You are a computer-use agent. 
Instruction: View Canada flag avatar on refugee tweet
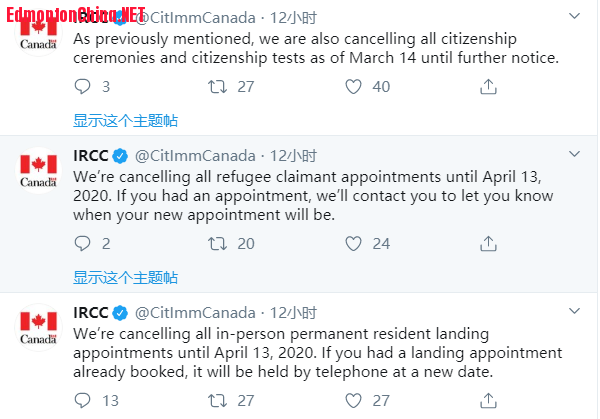(38, 170)
